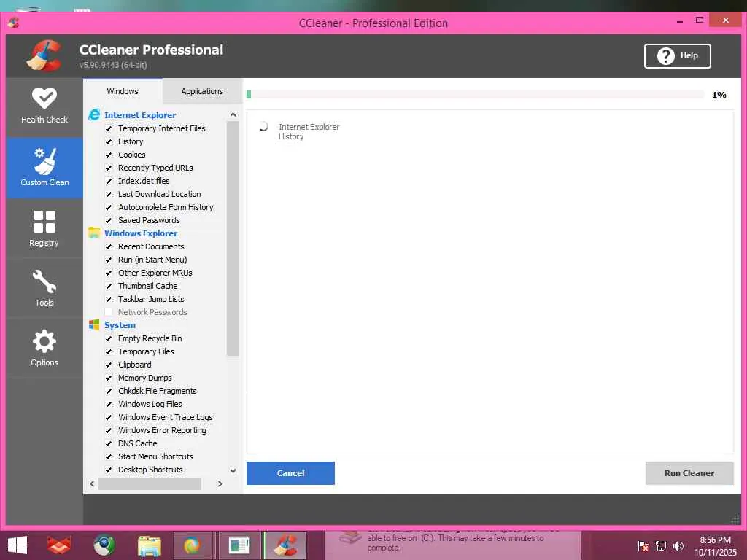Open File Explorer from taskbar
Viewport: 747px width, 560px height.
click(149, 545)
